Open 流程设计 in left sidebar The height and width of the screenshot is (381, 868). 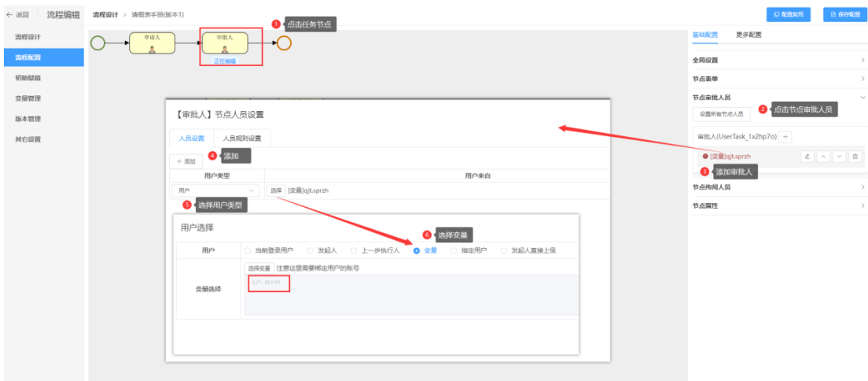tap(44, 36)
